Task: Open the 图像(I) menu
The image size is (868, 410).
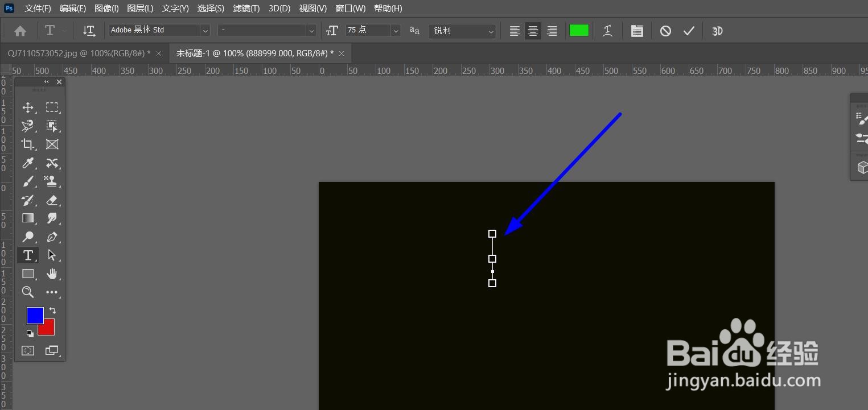Action: pyautogui.click(x=106, y=9)
